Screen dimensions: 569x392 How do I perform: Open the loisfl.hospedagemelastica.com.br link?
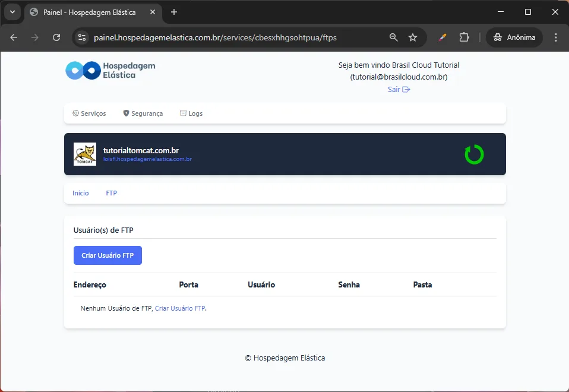coord(147,159)
